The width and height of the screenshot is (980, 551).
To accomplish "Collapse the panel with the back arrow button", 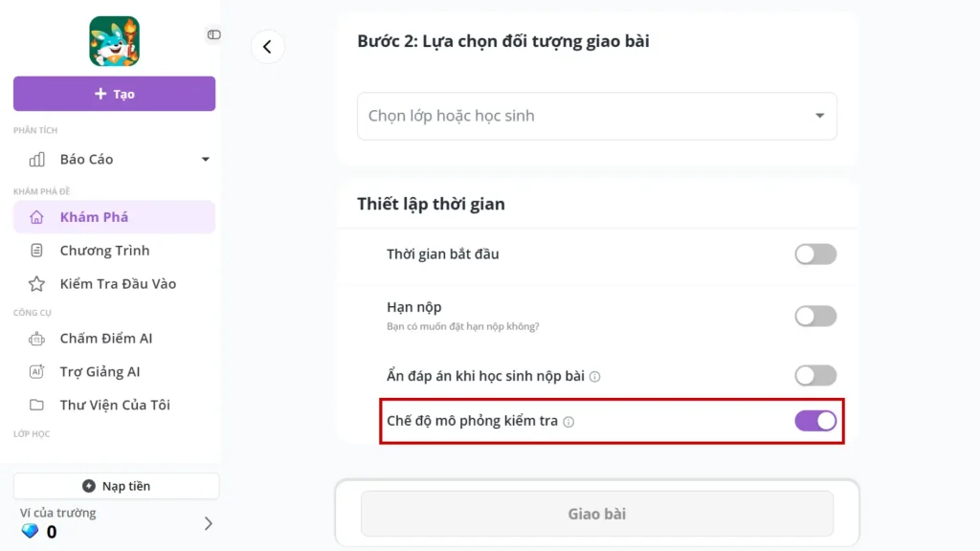I will coord(267,46).
